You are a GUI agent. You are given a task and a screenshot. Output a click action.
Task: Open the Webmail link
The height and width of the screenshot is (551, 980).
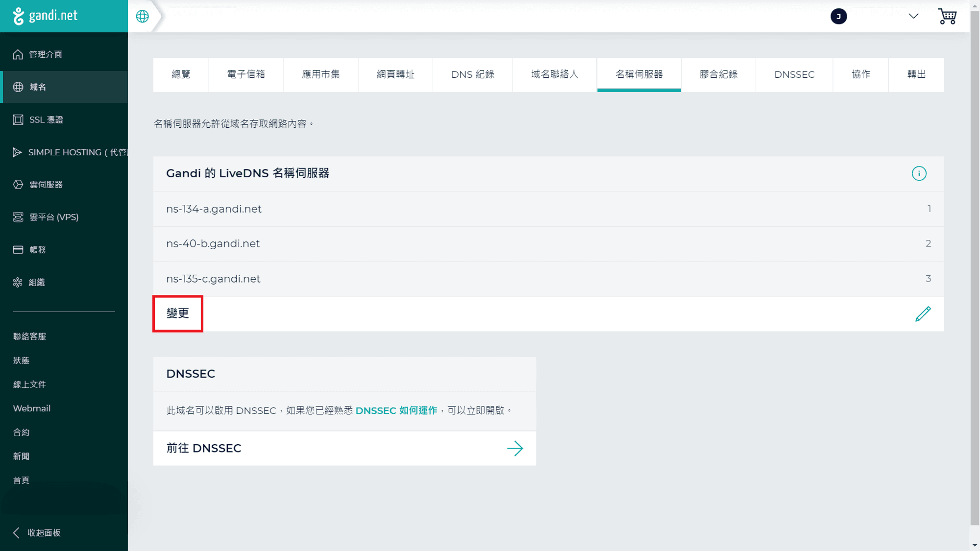(x=31, y=408)
